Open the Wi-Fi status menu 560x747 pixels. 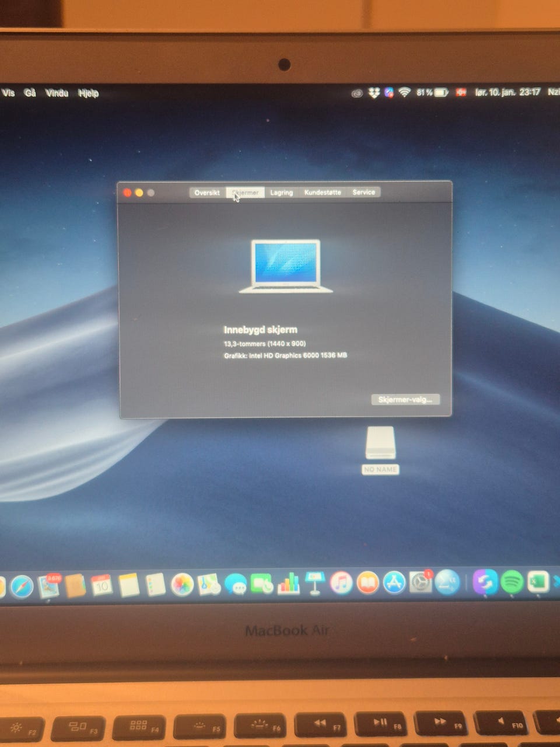point(404,92)
